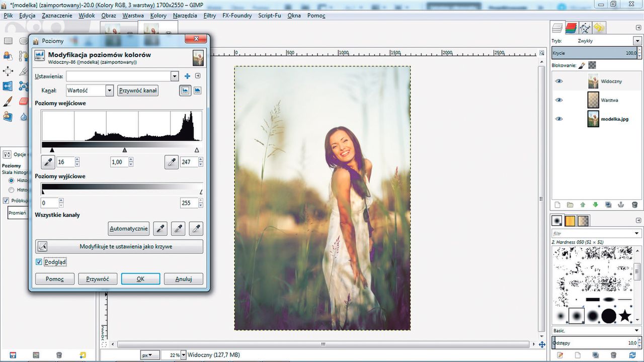Lock the layer alpha channel

[592, 65]
